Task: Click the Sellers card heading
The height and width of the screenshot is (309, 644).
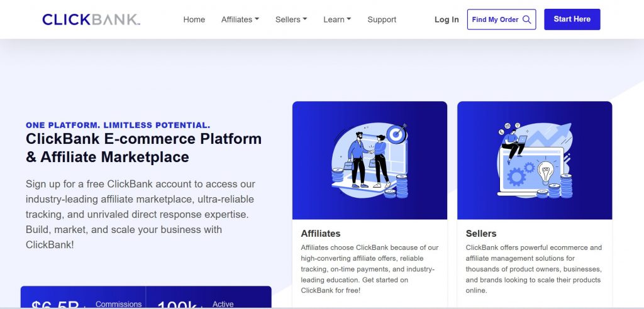Action: [x=481, y=234]
